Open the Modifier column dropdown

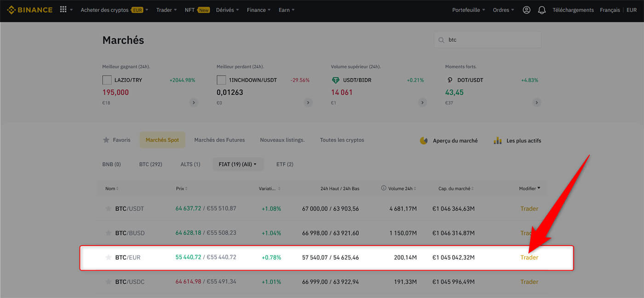click(530, 189)
